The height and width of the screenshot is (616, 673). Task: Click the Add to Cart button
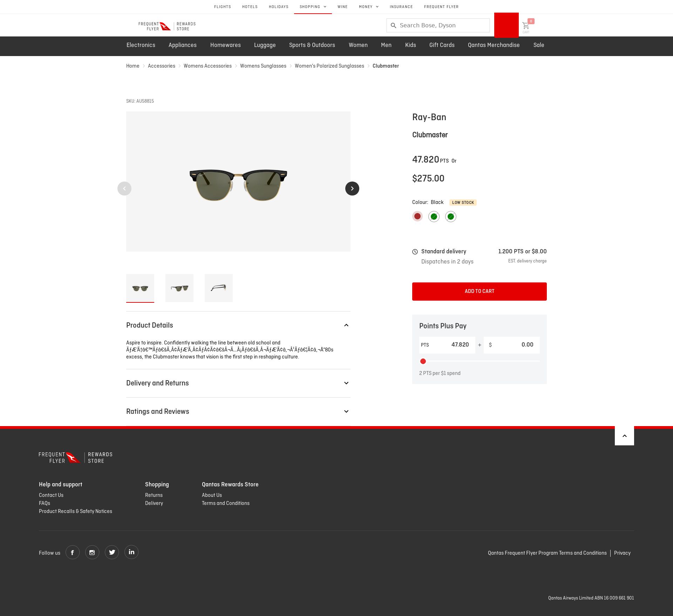tap(480, 292)
